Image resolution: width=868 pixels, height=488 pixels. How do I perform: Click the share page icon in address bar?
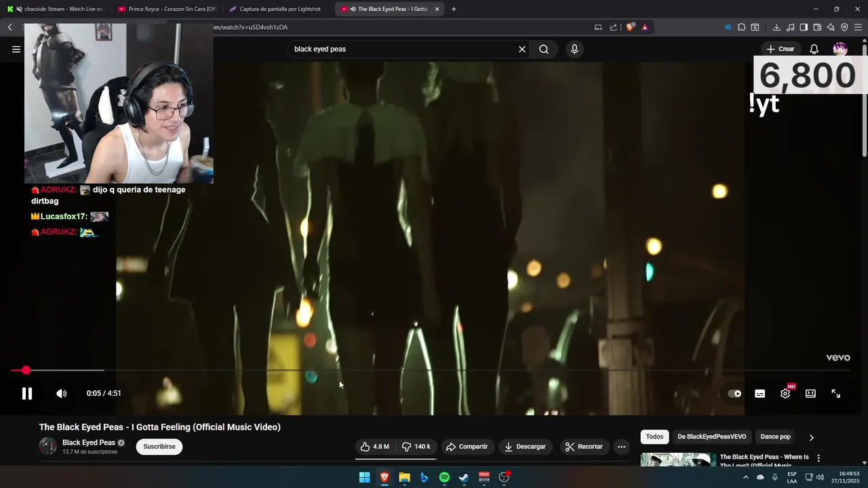[614, 27]
